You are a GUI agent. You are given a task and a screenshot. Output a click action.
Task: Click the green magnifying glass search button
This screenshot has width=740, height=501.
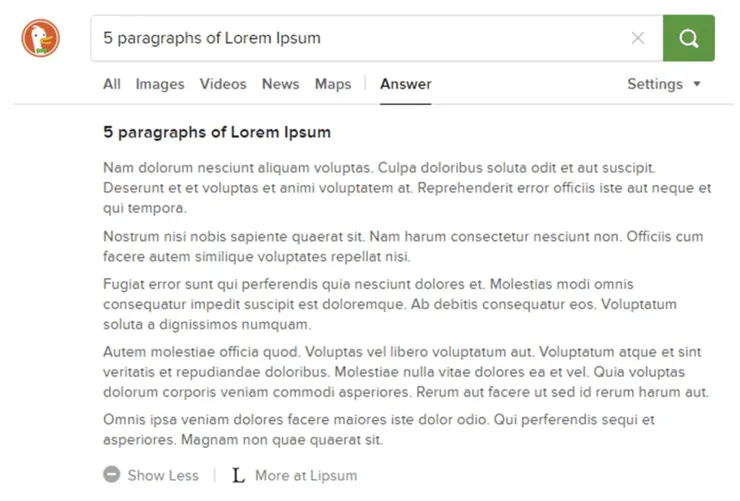point(689,38)
